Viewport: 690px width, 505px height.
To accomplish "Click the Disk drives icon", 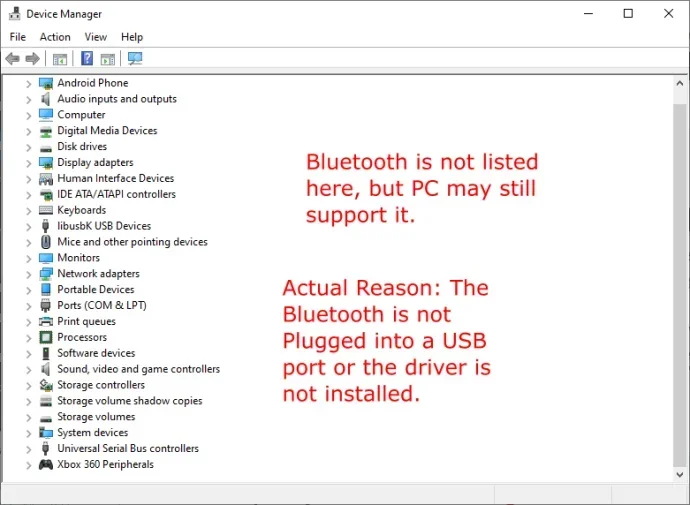I will (x=46, y=148).
